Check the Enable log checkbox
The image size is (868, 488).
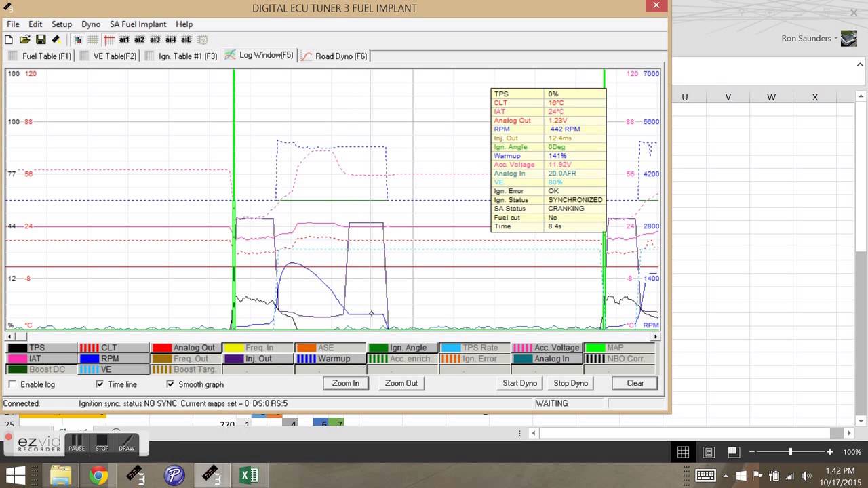click(13, 384)
